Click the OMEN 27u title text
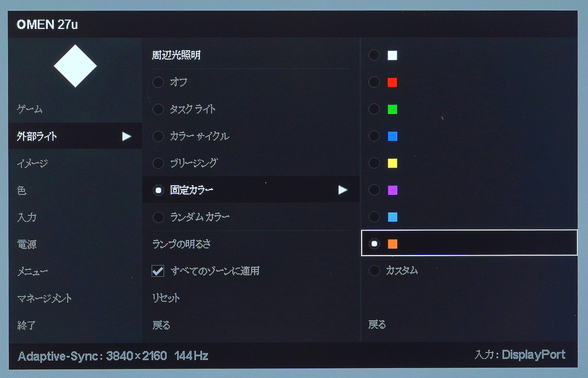The width and height of the screenshot is (588, 378). tap(47, 25)
